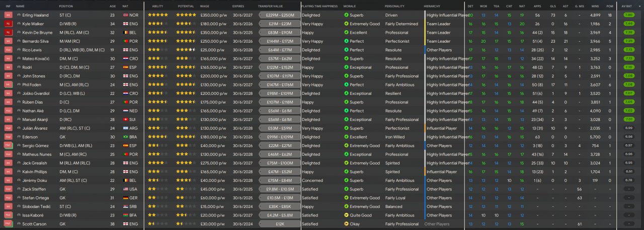The height and width of the screenshot is (230, 644).
Task: Click the player icon beside Bernardo Silva
Action: pos(19,41)
